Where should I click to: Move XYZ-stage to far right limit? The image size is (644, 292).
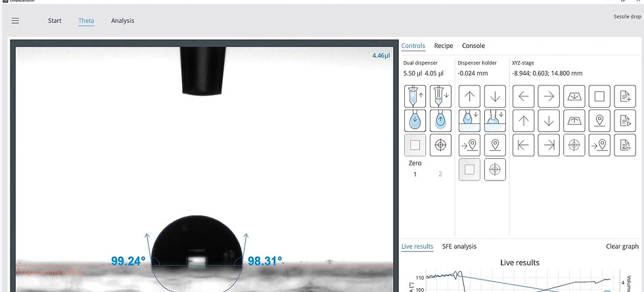(549, 145)
